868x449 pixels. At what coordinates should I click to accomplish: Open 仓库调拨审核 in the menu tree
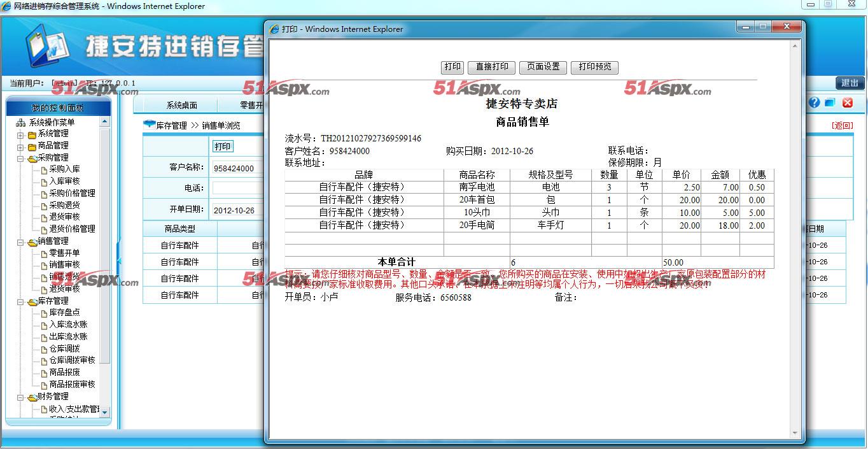[x=72, y=360]
